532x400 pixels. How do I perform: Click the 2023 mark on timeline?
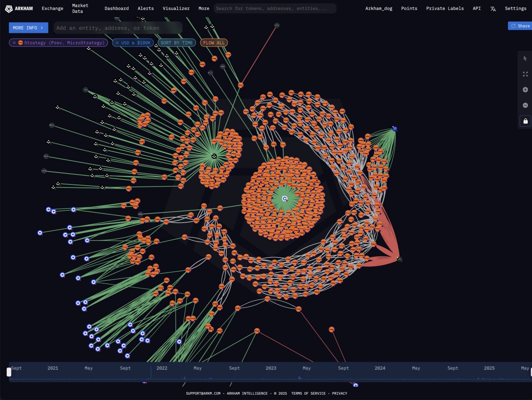(x=271, y=368)
